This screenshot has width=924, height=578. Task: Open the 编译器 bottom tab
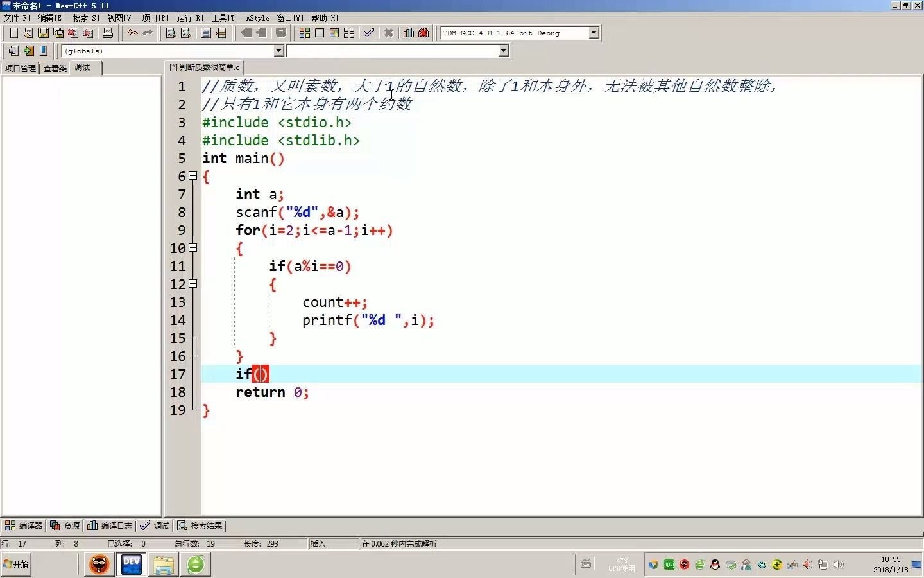coord(24,525)
